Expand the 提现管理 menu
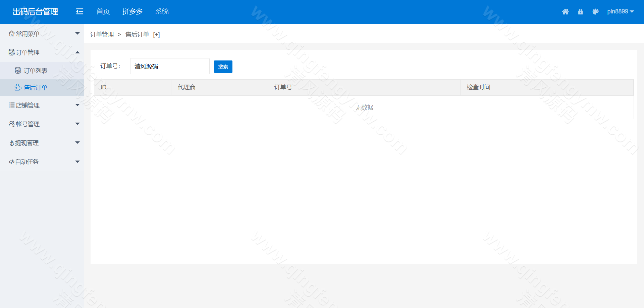This screenshot has height=308, width=644. [x=42, y=143]
